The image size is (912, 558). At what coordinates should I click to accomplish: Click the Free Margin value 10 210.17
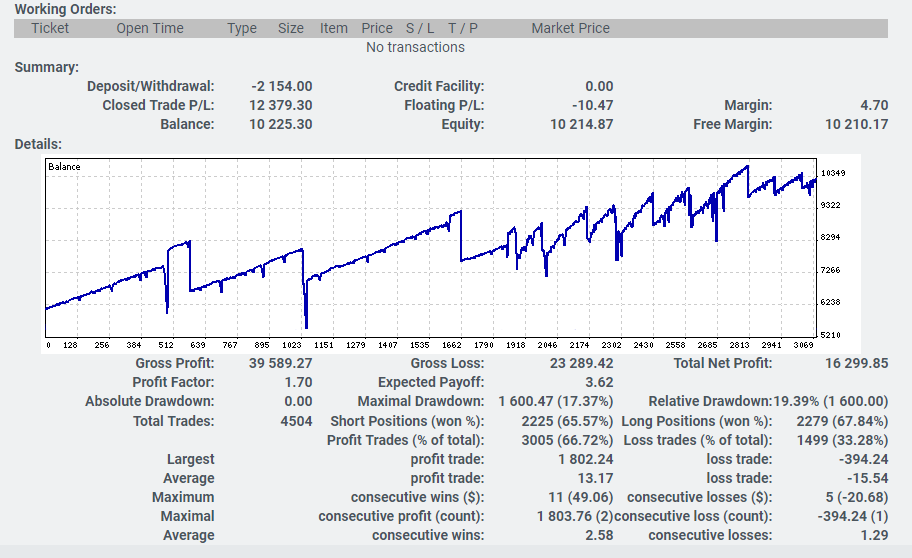tap(856, 124)
